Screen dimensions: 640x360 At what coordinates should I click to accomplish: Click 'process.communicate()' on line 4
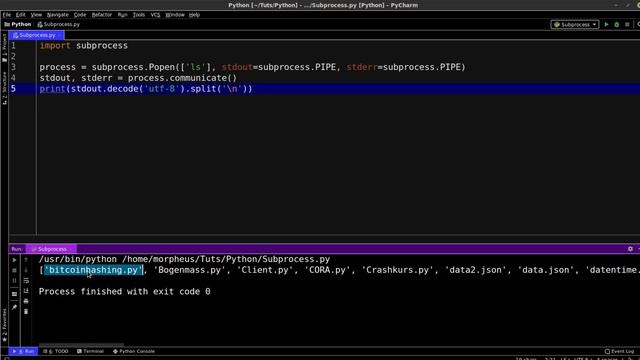pos(182,78)
